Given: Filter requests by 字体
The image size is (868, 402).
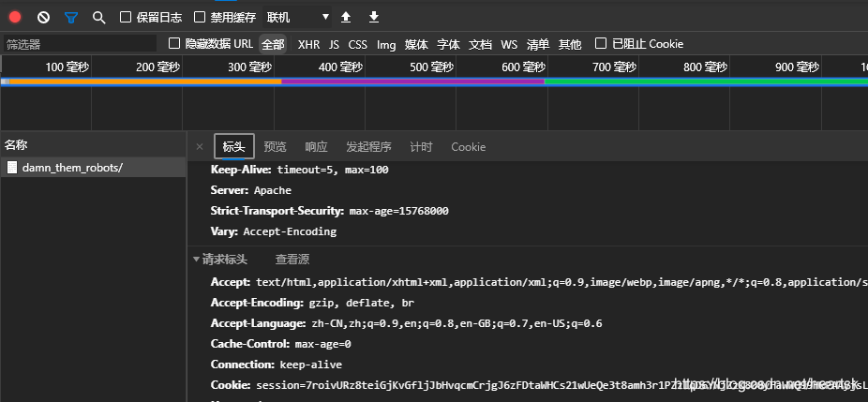Looking at the screenshot, I should 448,44.
